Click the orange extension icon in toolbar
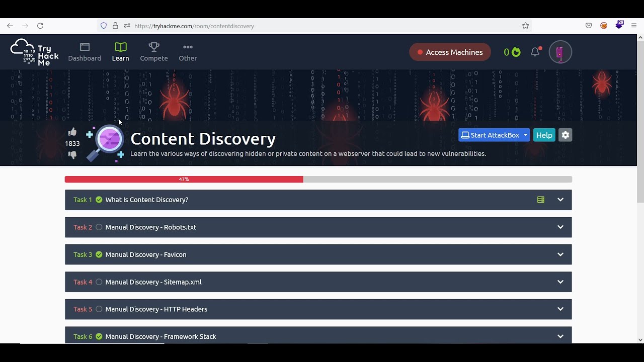The height and width of the screenshot is (362, 644). pos(604,26)
